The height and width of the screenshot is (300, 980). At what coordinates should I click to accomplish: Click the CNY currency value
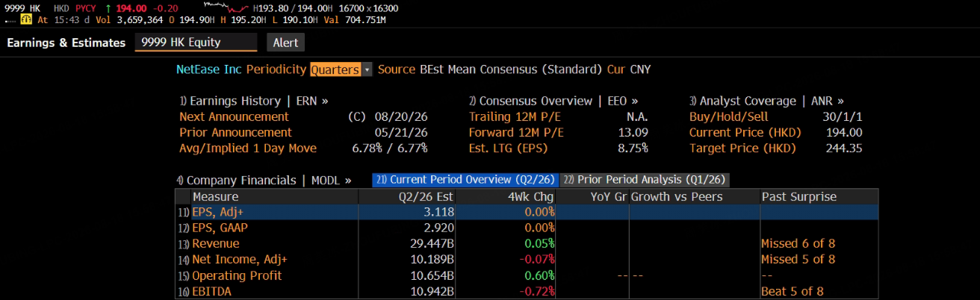point(640,69)
